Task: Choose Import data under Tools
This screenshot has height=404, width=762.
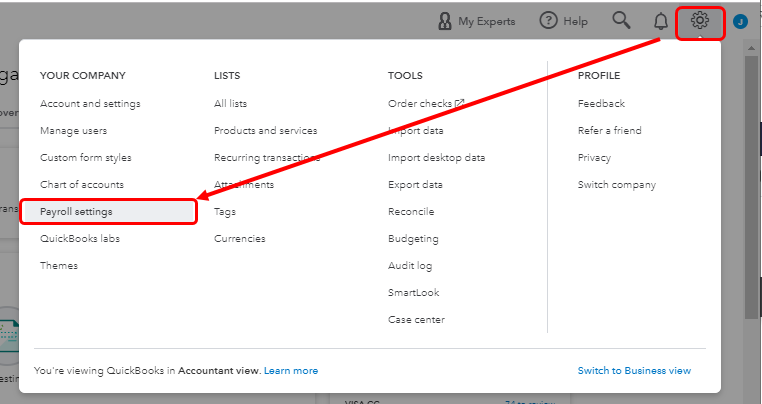Action: point(415,131)
